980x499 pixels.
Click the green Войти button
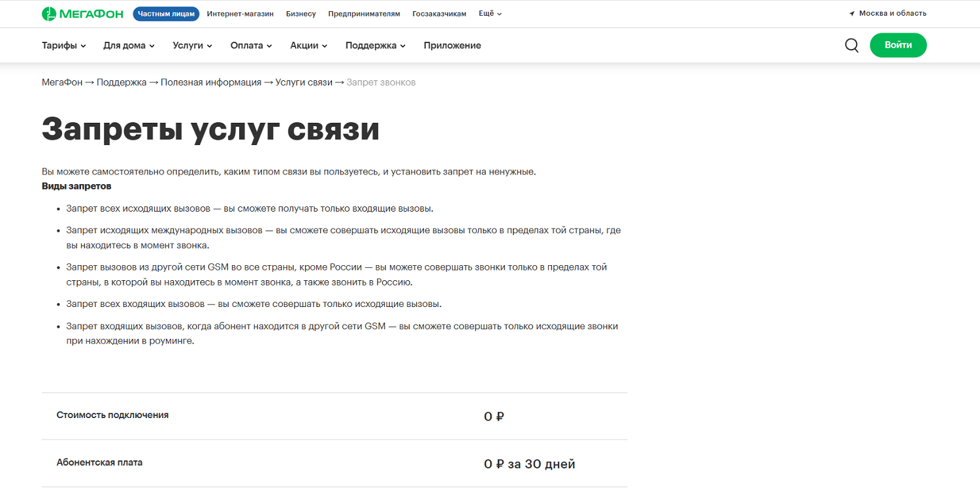(898, 45)
